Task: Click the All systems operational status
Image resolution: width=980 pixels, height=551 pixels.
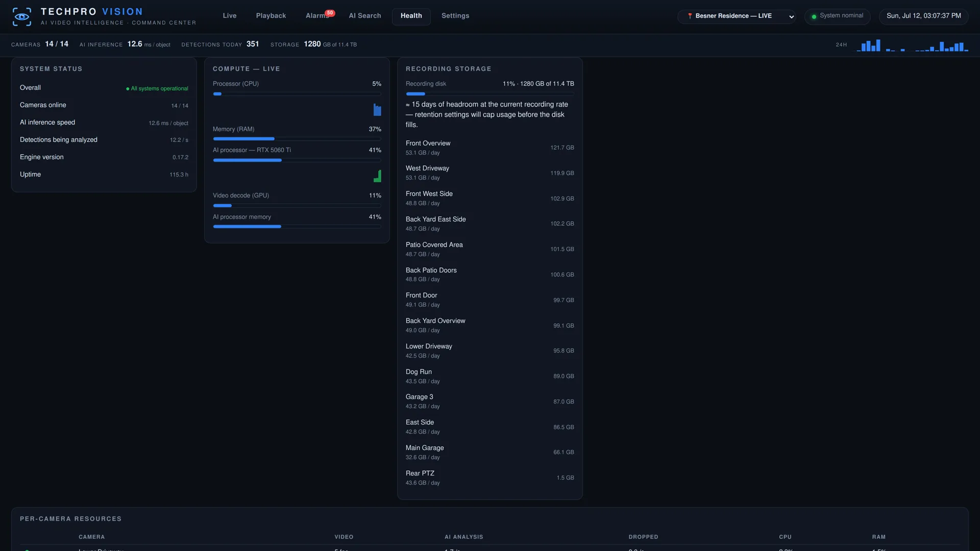Action: coord(157,89)
